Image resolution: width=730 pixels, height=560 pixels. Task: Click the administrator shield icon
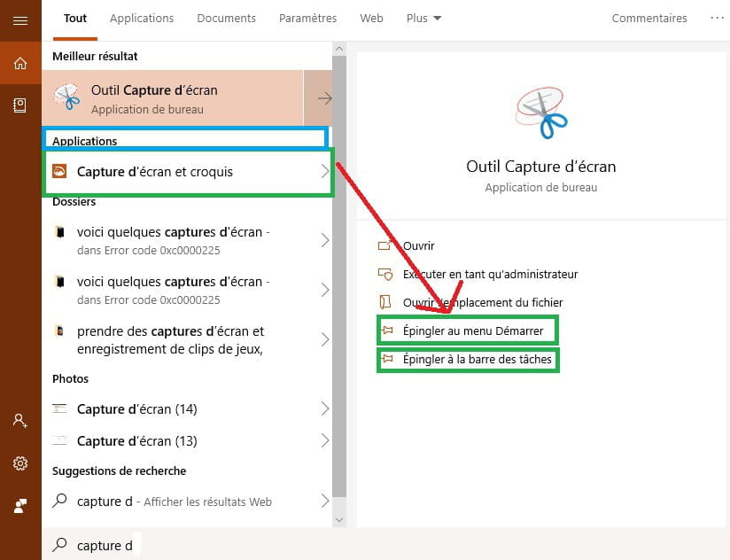click(x=385, y=274)
